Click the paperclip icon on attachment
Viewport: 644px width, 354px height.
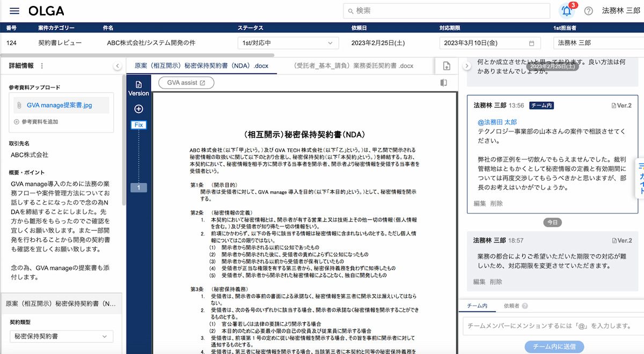tap(19, 106)
